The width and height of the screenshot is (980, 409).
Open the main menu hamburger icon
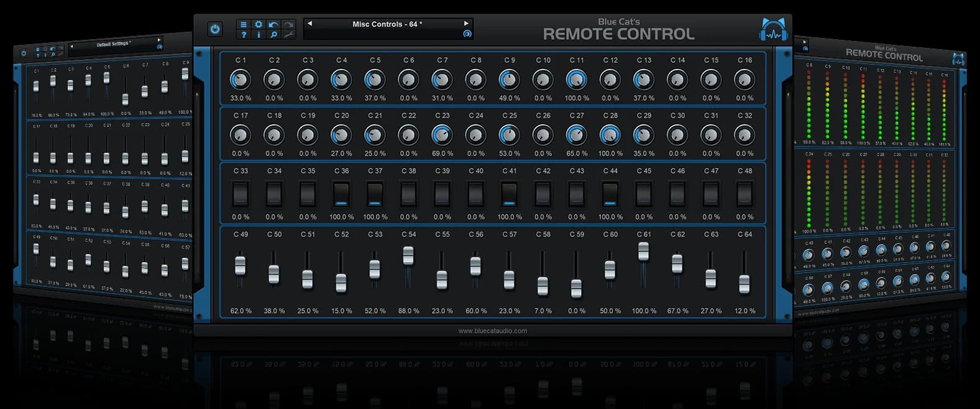click(x=244, y=24)
